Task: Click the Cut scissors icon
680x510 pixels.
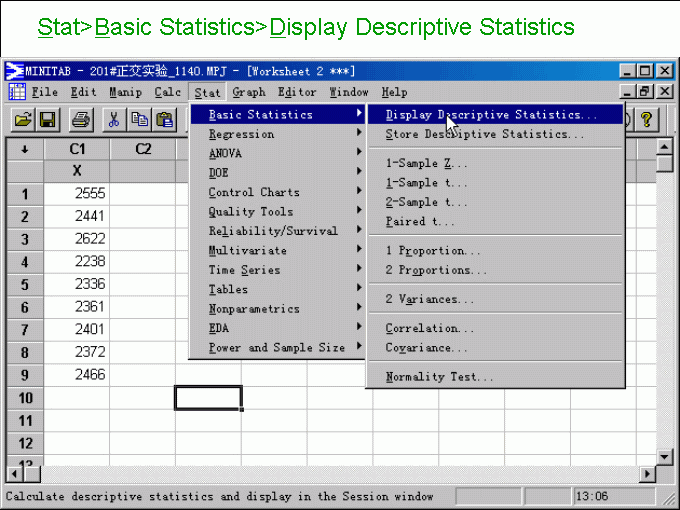Action: [x=115, y=120]
